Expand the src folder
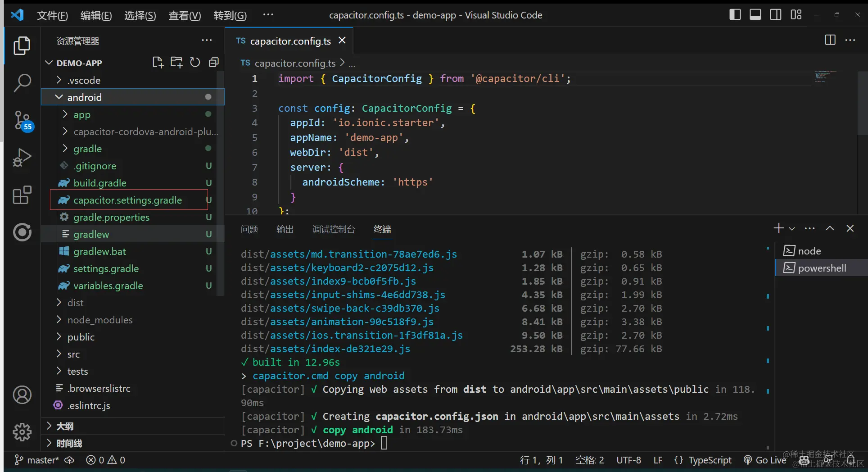868x472 pixels. point(59,354)
